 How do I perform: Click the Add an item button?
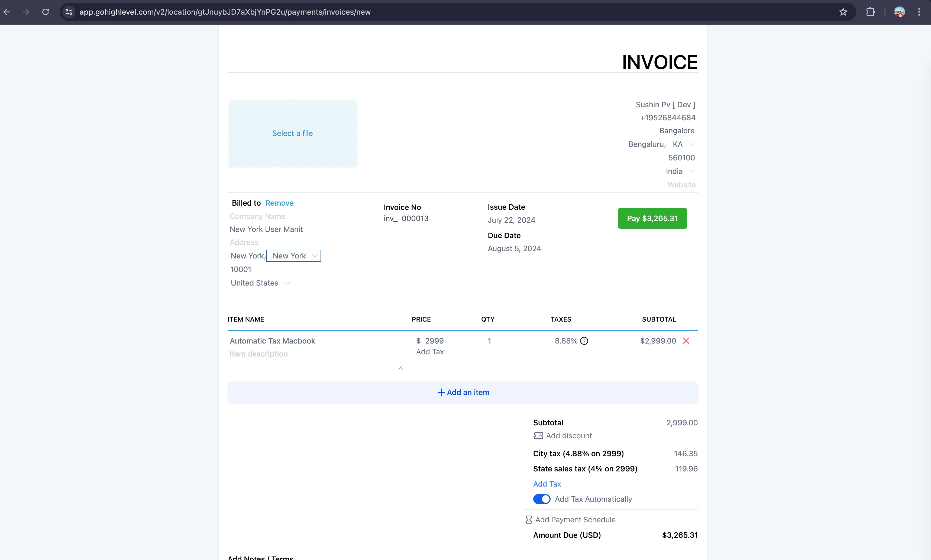point(463,393)
